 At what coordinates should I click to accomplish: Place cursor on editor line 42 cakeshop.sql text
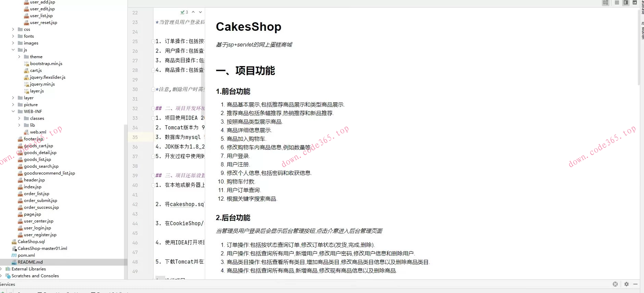(x=187, y=204)
